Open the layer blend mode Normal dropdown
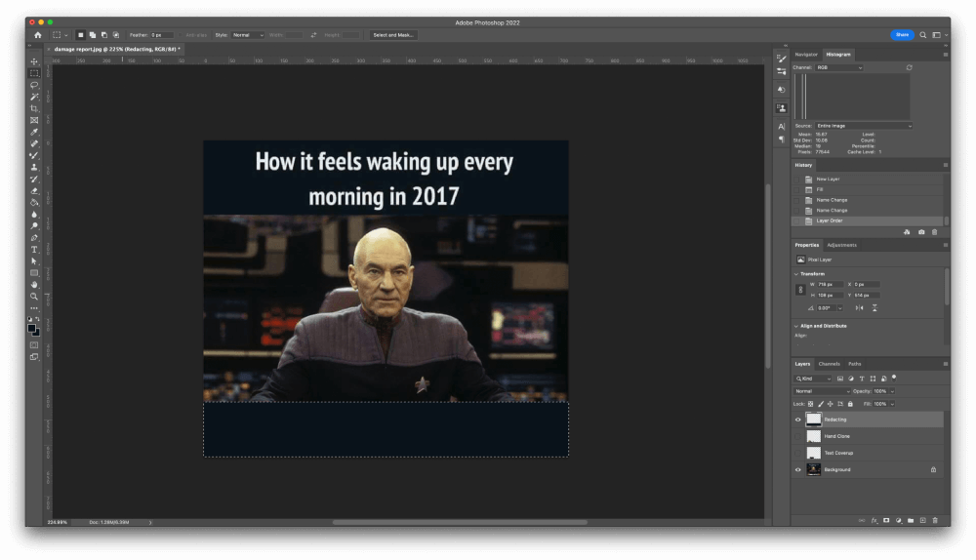 click(x=823, y=391)
